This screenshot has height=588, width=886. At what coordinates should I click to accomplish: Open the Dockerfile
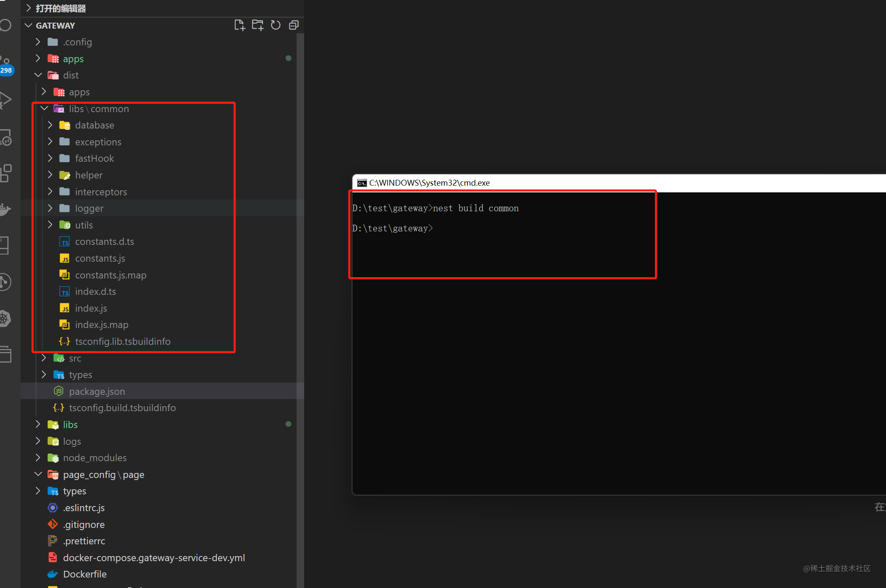pos(85,574)
